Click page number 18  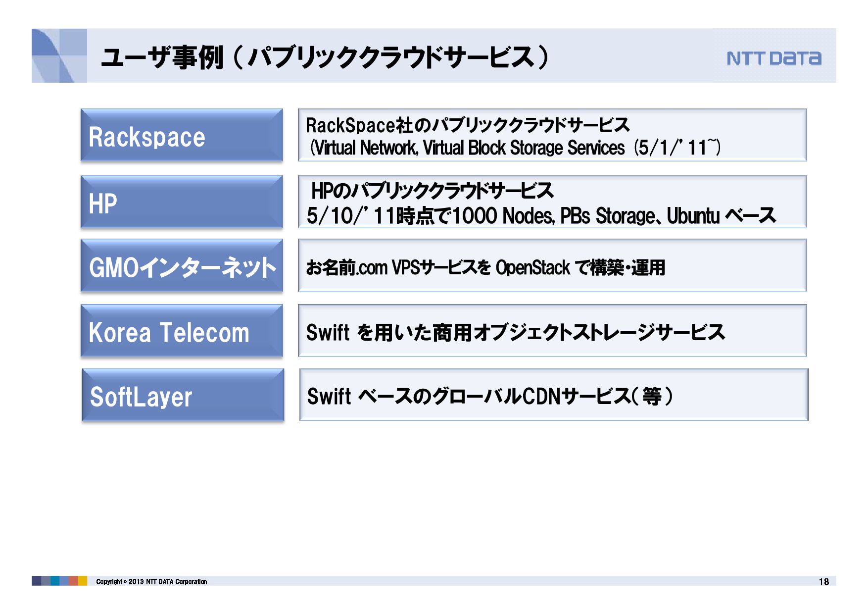823,582
